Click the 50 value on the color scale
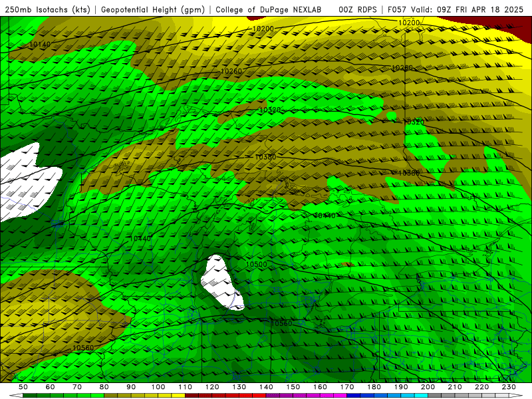 [x=23, y=387]
